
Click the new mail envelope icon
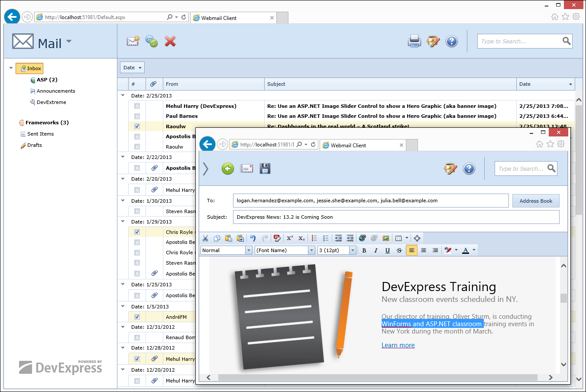tap(133, 41)
